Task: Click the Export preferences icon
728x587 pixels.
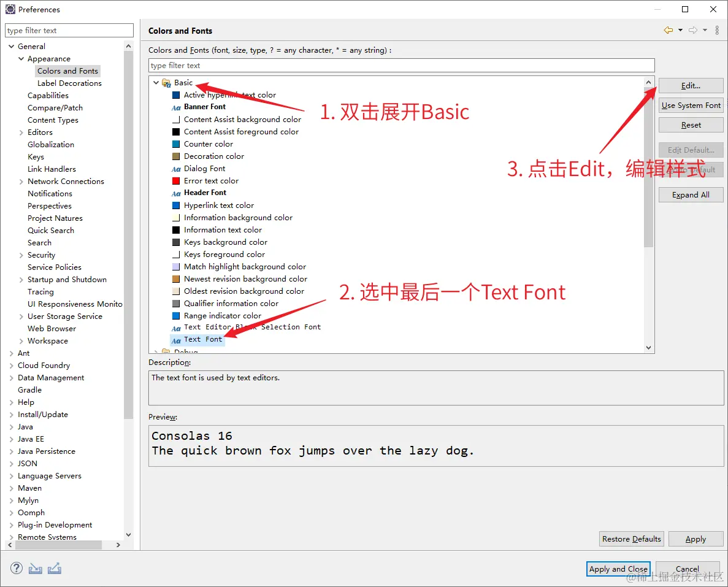Action: tap(55, 568)
